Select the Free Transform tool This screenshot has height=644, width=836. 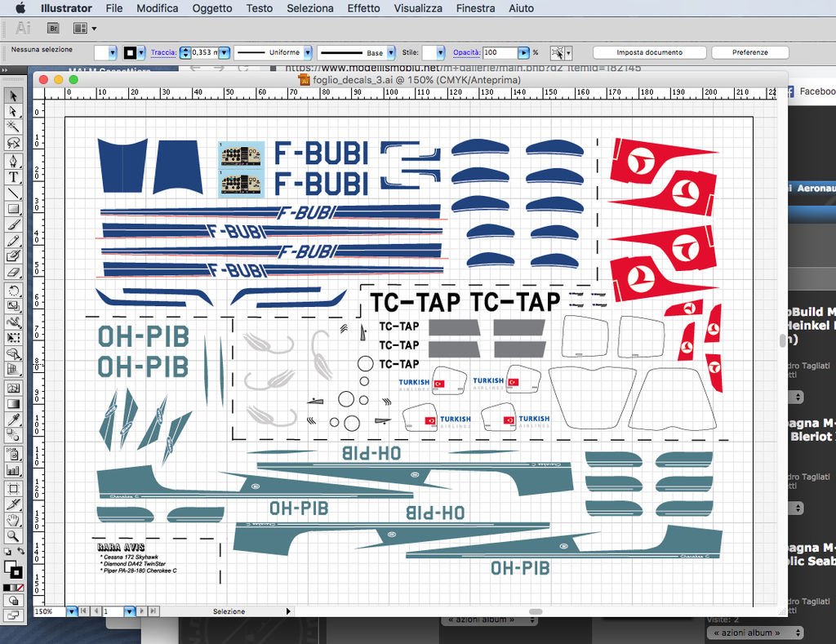pyautogui.click(x=13, y=337)
